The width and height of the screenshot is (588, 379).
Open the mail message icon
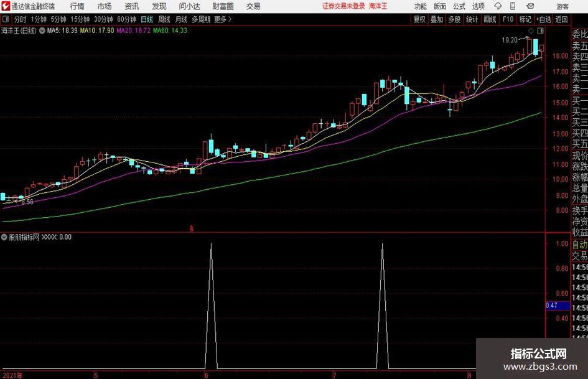click(x=530, y=6)
